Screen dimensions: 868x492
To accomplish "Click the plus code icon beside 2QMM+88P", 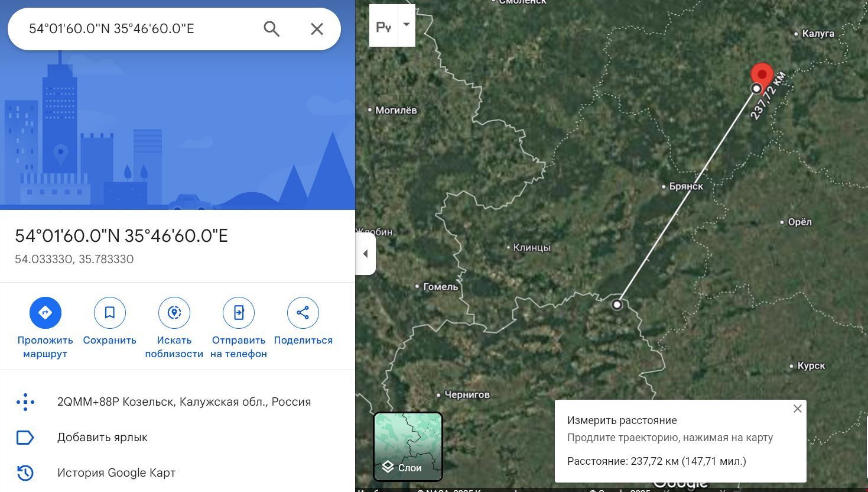I will [25, 402].
